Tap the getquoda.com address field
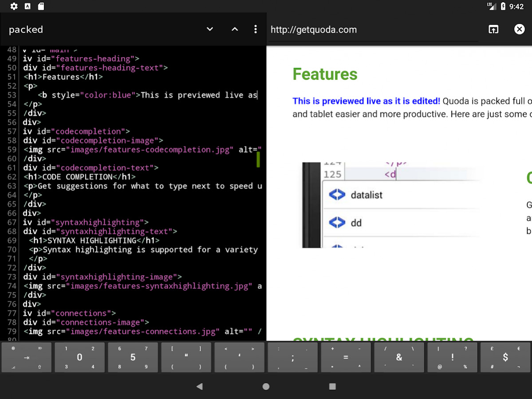This screenshot has height=399, width=532. pos(373,29)
